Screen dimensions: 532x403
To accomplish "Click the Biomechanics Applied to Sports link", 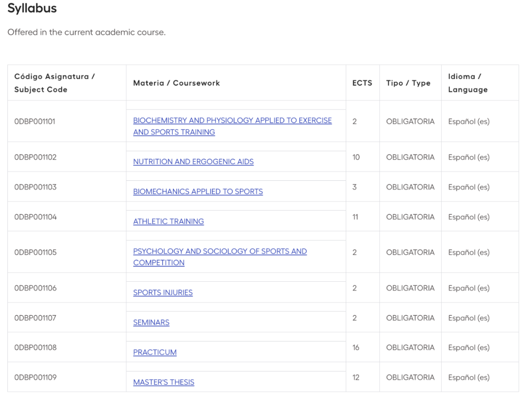I will [x=198, y=192].
